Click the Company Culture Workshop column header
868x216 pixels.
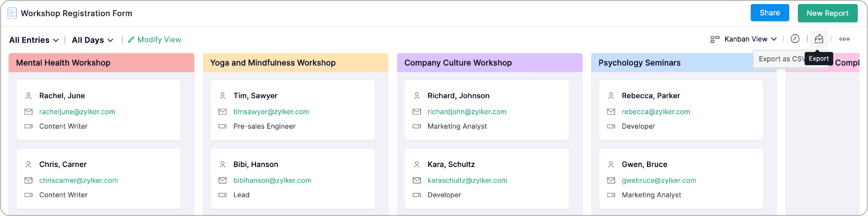tap(489, 63)
